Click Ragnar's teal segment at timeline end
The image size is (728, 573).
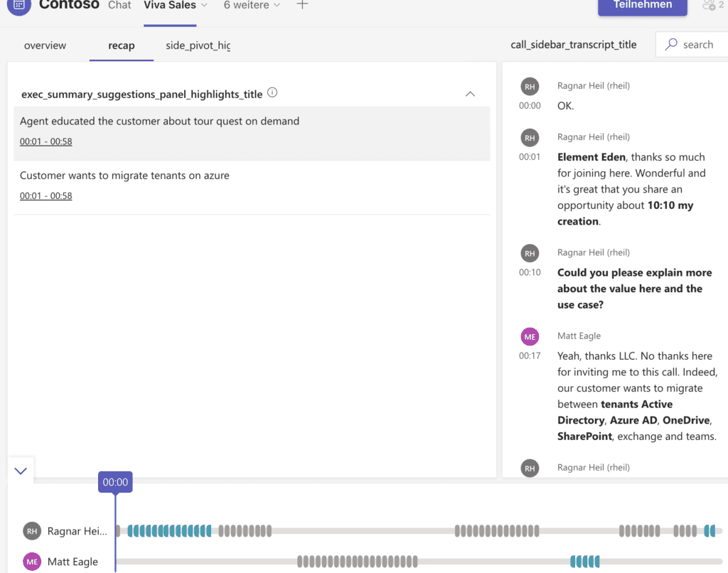710,531
